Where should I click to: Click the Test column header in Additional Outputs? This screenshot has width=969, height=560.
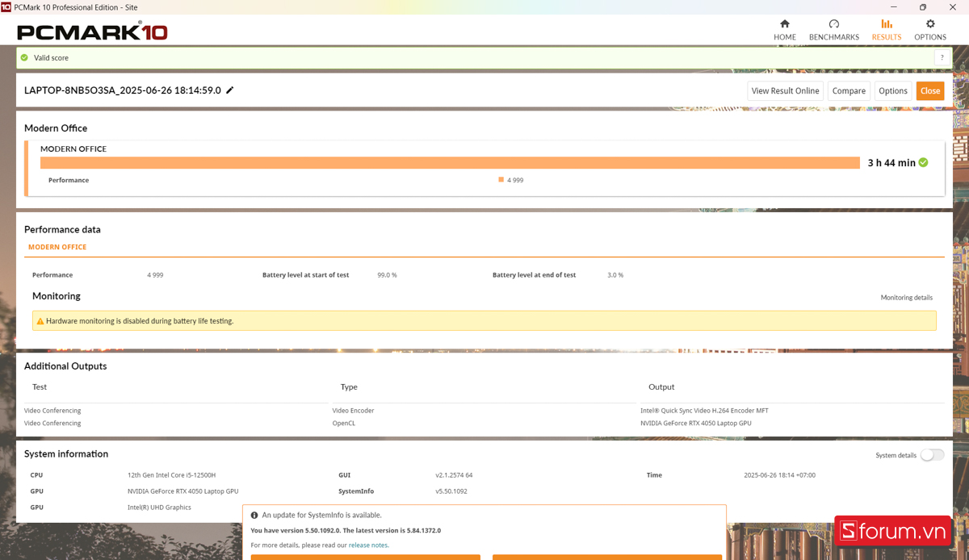click(x=40, y=387)
